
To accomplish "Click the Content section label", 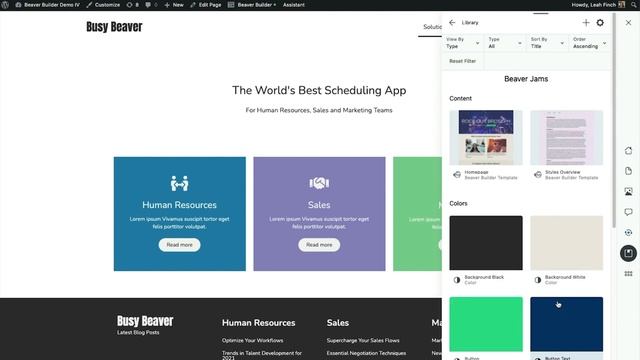I will pos(460,98).
